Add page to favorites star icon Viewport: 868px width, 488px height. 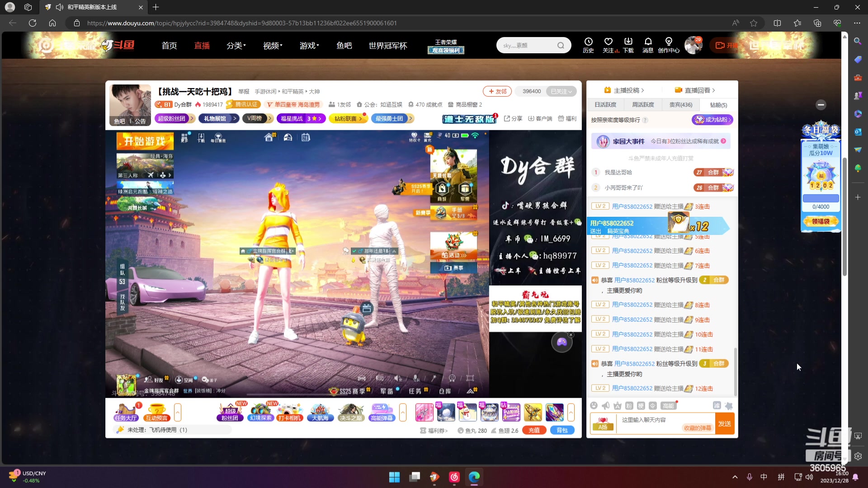[x=754, y=23]
